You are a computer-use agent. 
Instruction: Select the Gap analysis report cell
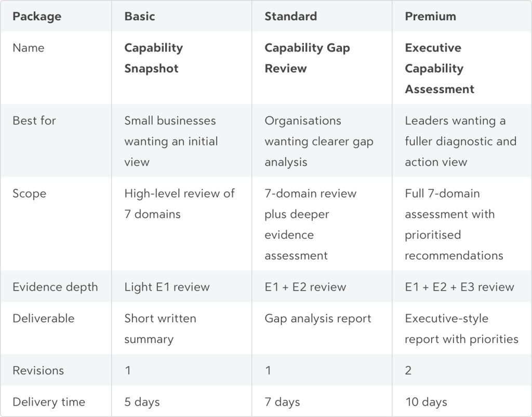point(318,318)
